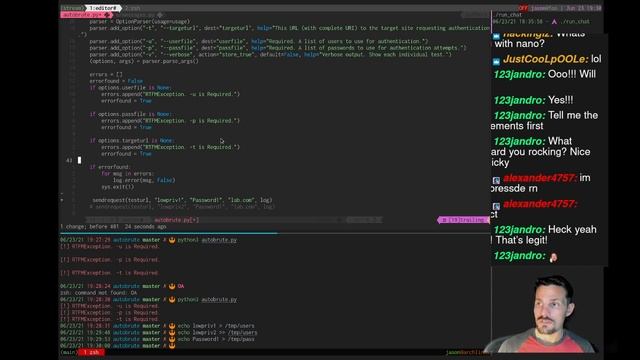Place cursor on 'errors = []' code line

click(x=106, y=74)
